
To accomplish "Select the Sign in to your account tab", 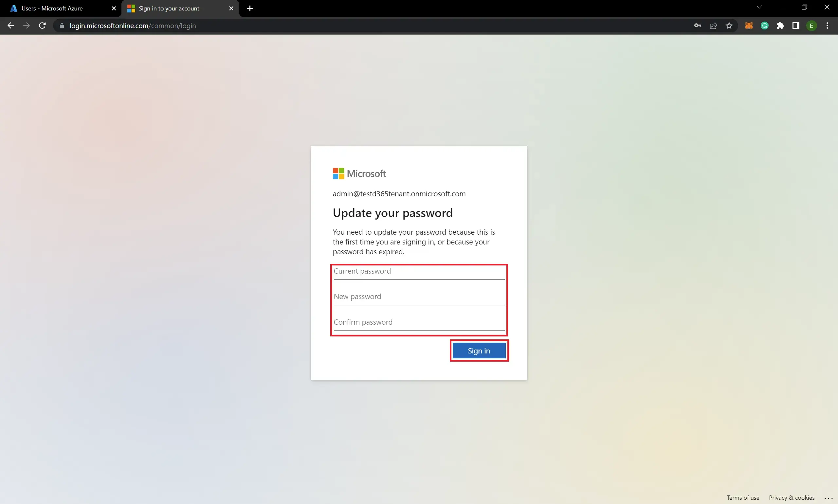I will 180,9.
